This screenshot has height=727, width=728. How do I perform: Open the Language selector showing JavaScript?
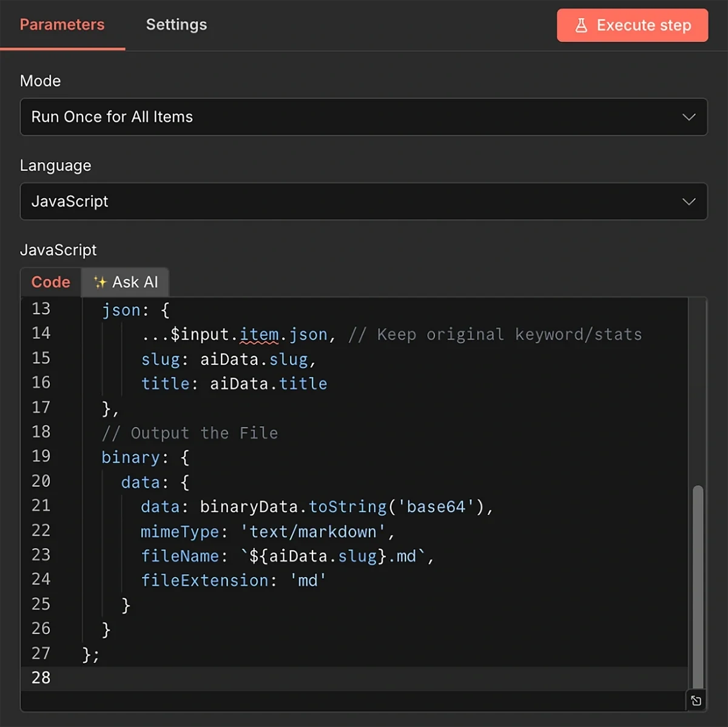(x=364, y=201)
